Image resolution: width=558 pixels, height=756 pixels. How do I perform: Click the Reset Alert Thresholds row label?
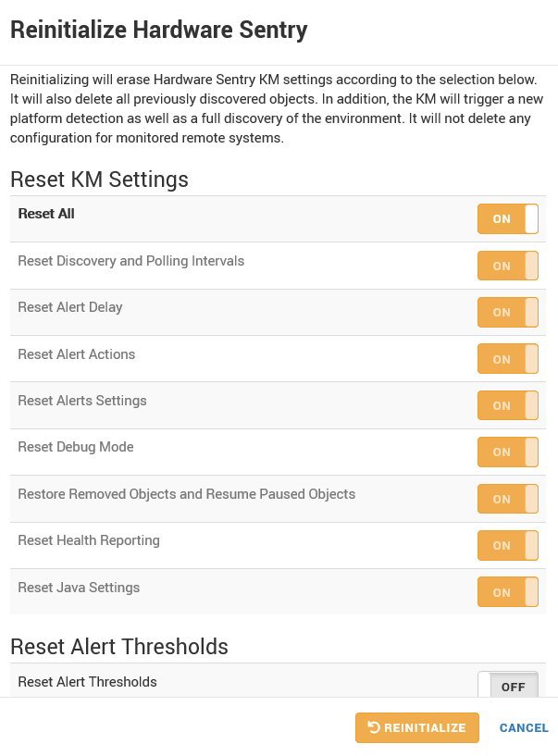(87, 682)
